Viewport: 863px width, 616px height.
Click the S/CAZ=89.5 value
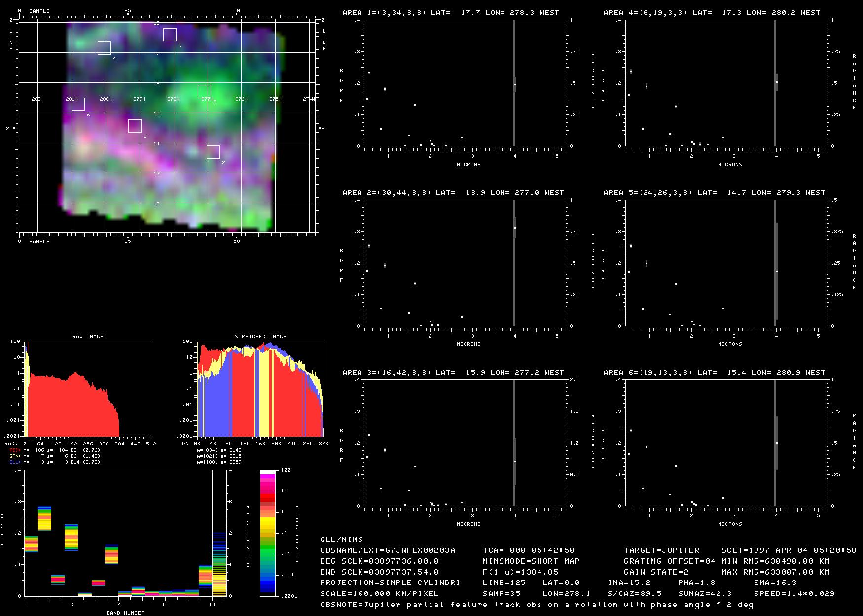point(634,593)
